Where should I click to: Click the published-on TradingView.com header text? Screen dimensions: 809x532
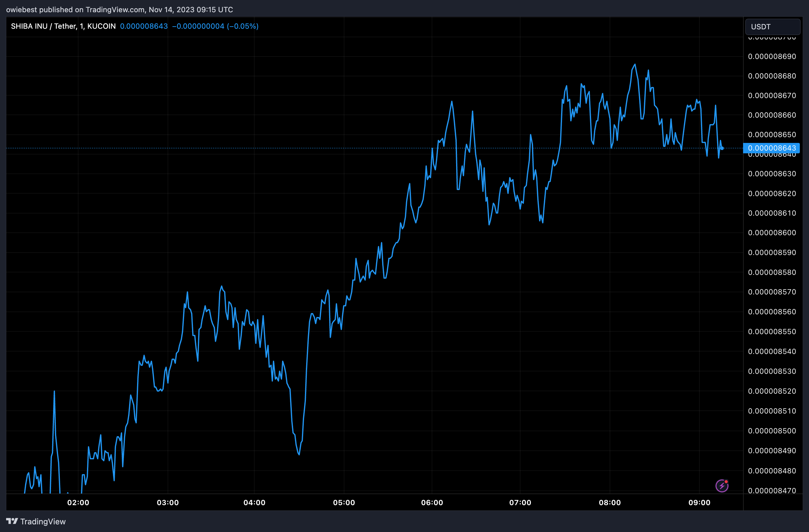[x=119, y=9]
